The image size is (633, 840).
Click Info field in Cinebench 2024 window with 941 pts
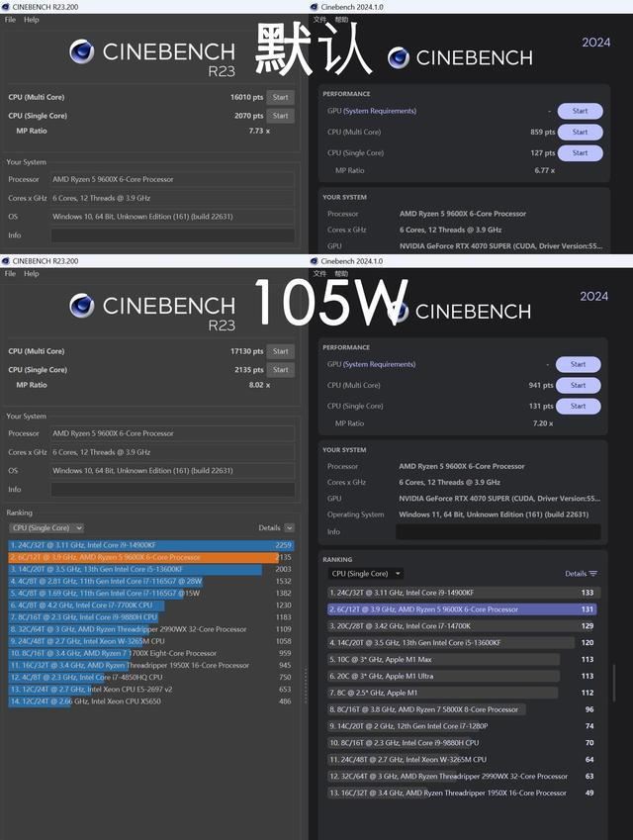click(x=498, y=531)
